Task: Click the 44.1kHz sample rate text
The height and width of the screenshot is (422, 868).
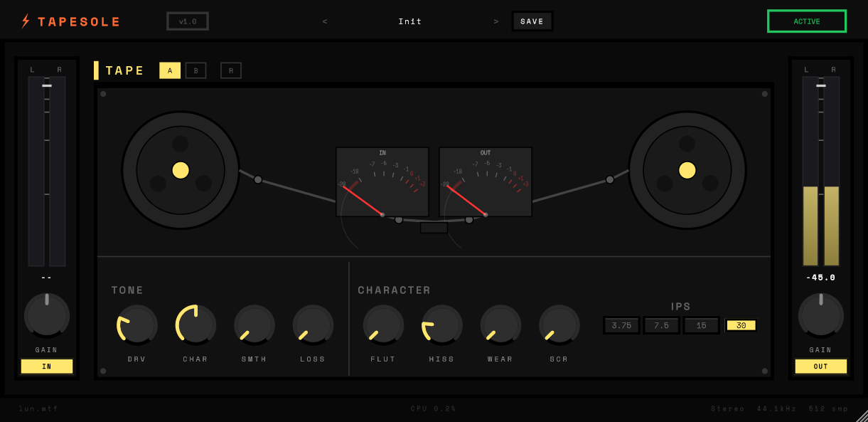Action: [777, 408]
